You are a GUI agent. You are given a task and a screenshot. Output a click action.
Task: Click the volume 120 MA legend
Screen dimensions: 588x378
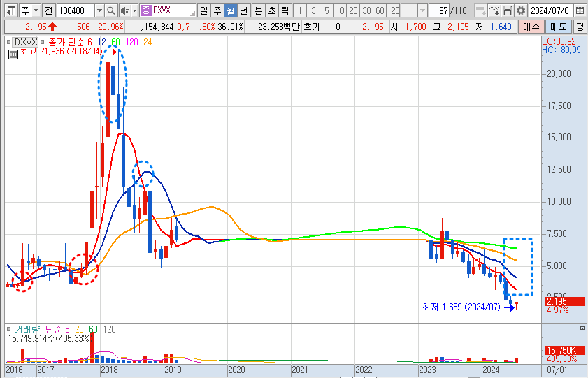110,329
